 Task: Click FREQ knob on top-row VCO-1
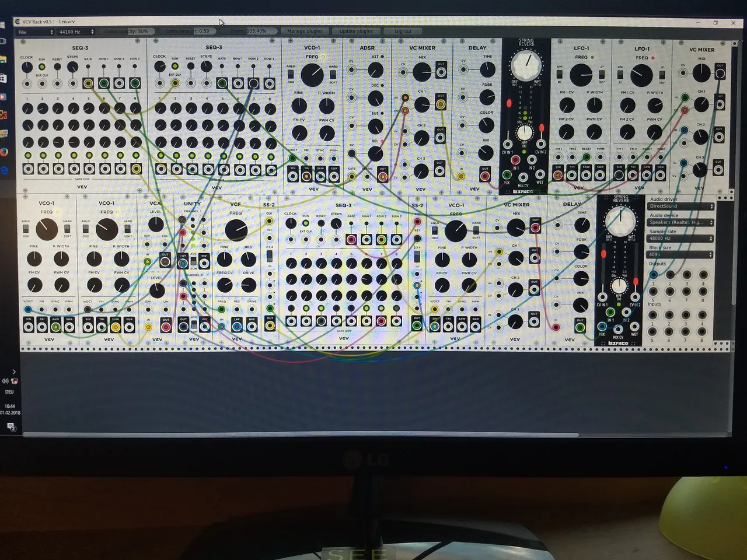[x=312, y=75]
